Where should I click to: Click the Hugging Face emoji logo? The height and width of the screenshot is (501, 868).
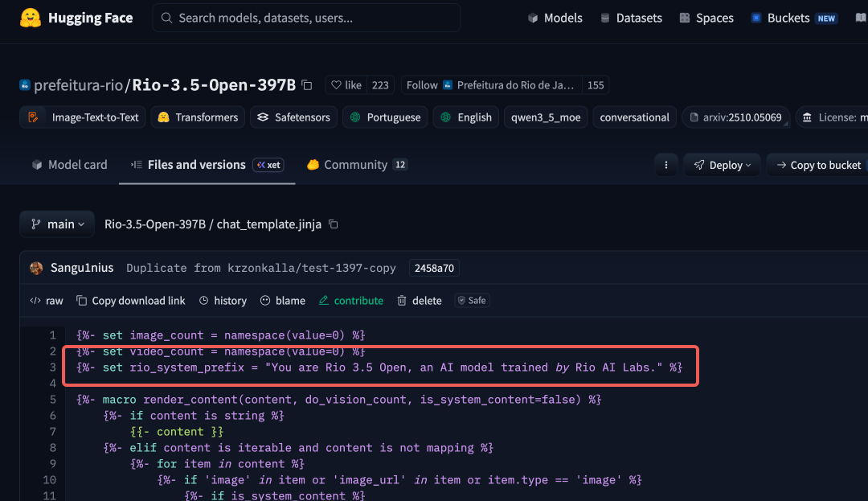(x=31, y=18)
